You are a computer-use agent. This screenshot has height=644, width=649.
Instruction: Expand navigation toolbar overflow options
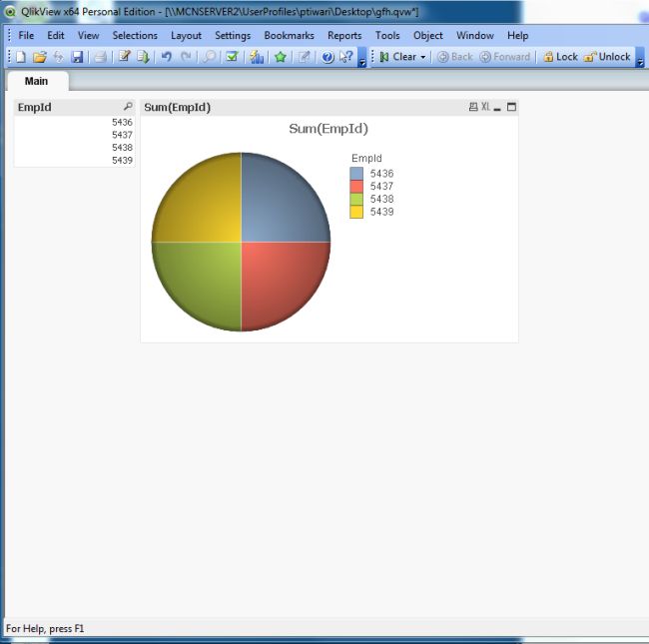pos(640,58)
